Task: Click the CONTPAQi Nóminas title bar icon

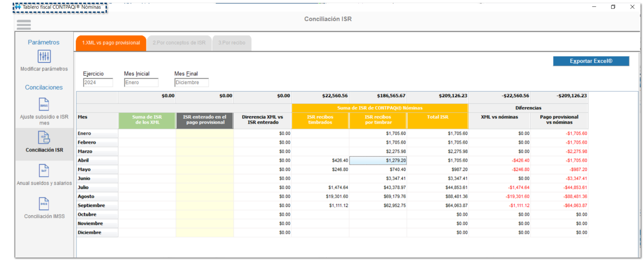Action: click(x=18, y=7)
